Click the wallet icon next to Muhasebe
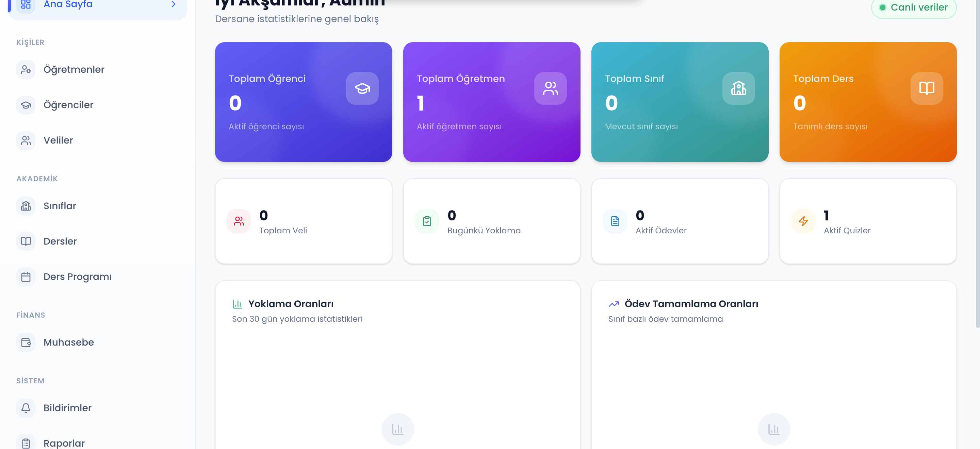 coord(26,343)
